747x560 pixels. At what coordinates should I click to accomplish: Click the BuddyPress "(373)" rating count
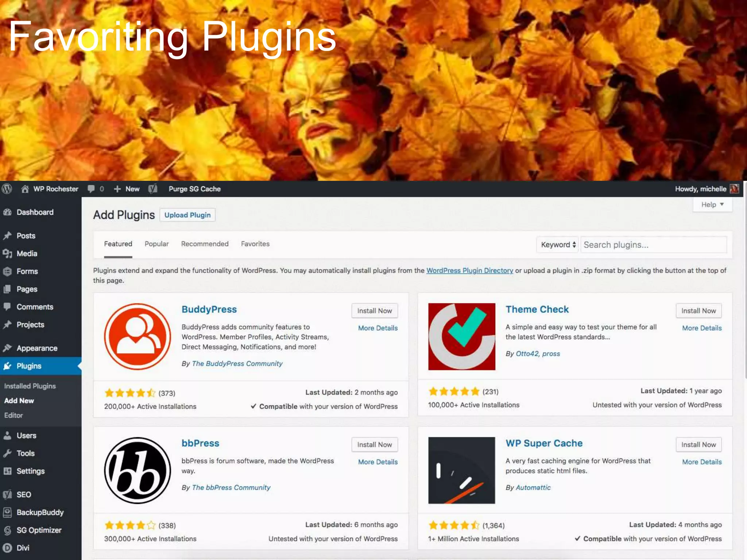(x=167, y=393)
